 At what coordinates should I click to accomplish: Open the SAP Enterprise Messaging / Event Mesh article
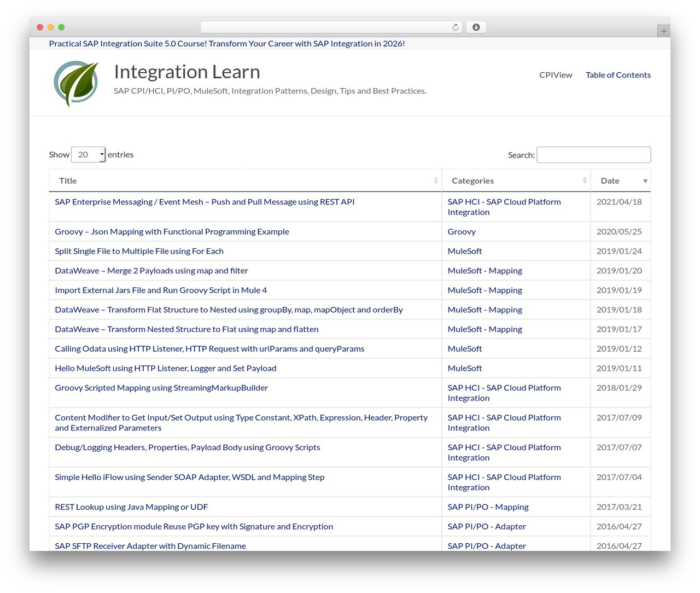pos(205,202)
